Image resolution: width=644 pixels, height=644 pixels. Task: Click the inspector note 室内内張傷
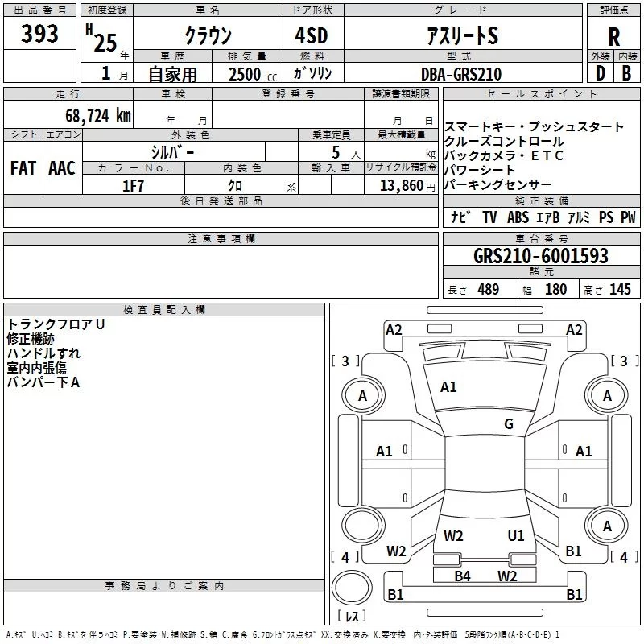(x=36, y=368)
